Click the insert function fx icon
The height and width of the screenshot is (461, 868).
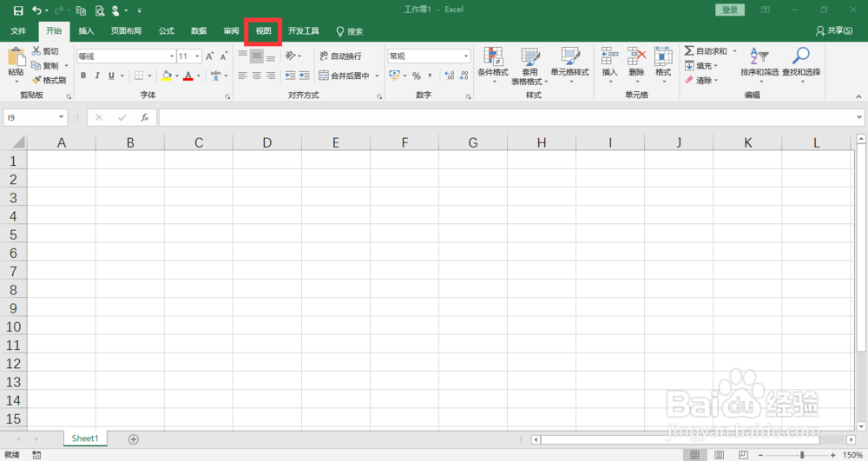tap(144, 117)
